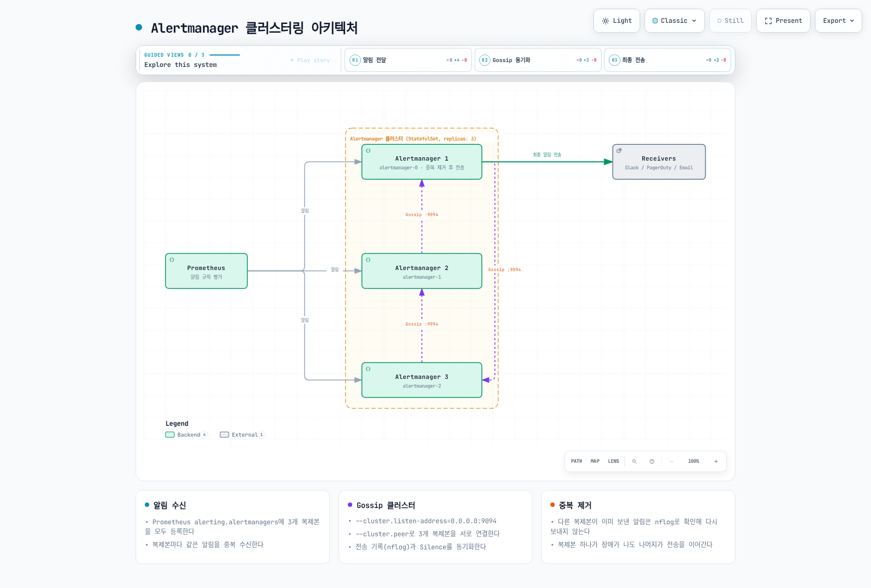871x588 pixels.
Task: Zoom out with the minus icon
Action: pyautogui.click(x=671, y=461)
